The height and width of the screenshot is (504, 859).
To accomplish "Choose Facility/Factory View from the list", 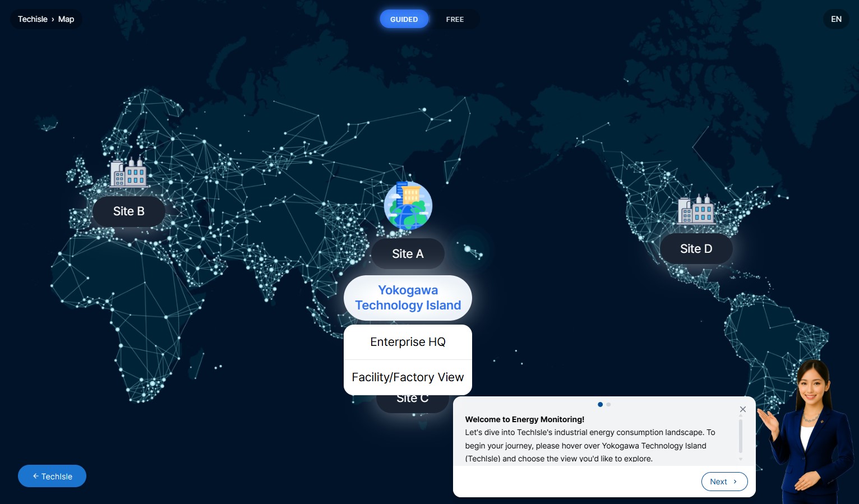I will tap(408, 377).
